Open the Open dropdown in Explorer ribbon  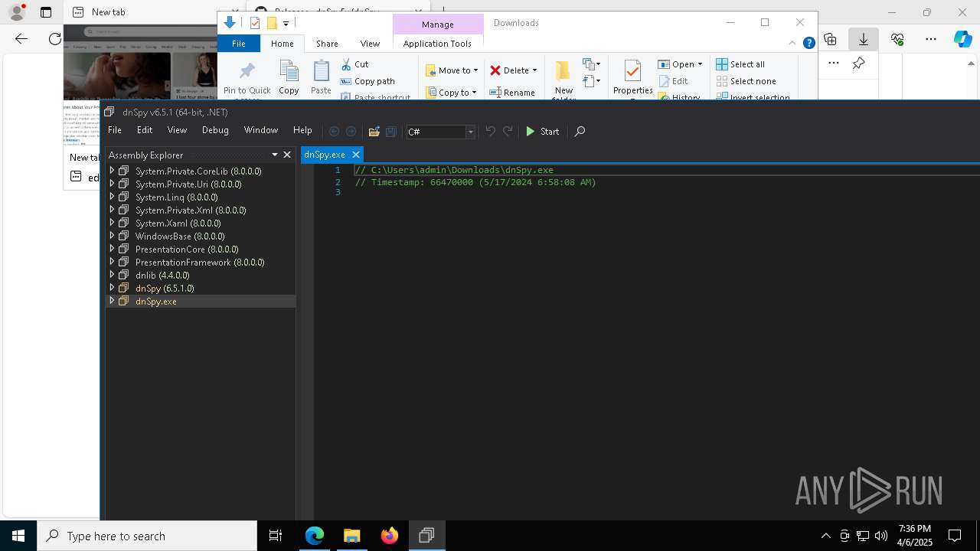pos(680,64)
